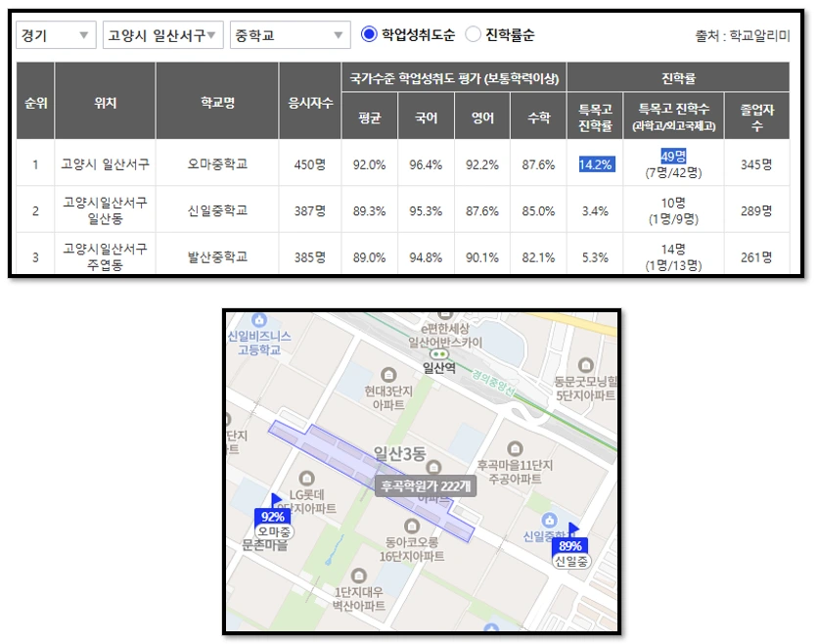This screenshot has height=644, width=817.
Task: Open the 고양시 일산서구 district dropdown
Action: pos(162,35)
